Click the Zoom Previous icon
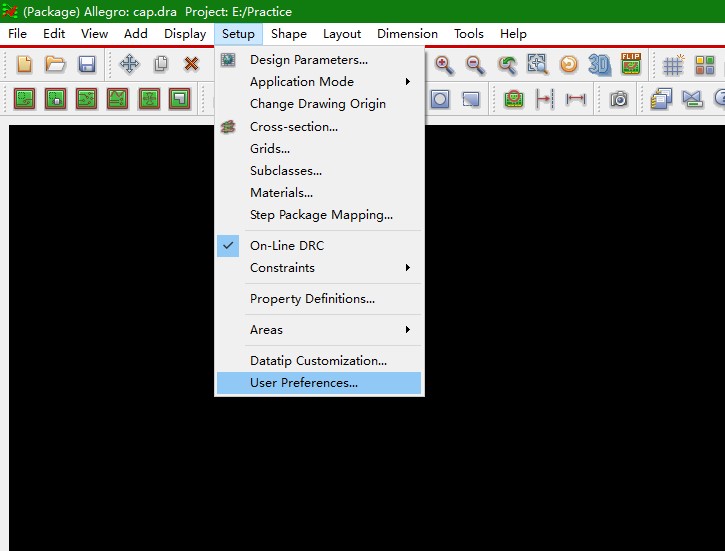 coord(507,65)
